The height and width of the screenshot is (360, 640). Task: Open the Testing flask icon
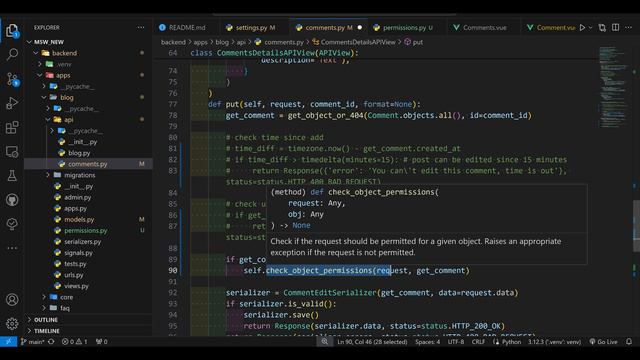(12, 176)
